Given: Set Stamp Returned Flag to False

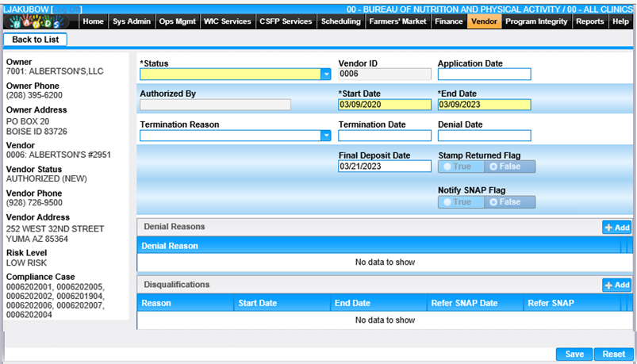Looking at the screenshot, I should tap(510, 167).
